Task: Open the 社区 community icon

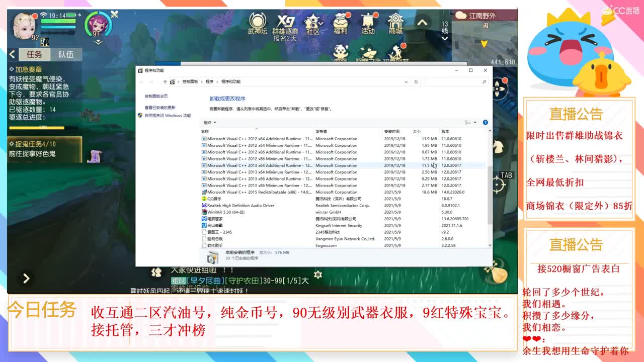Action: pos(313,24)
